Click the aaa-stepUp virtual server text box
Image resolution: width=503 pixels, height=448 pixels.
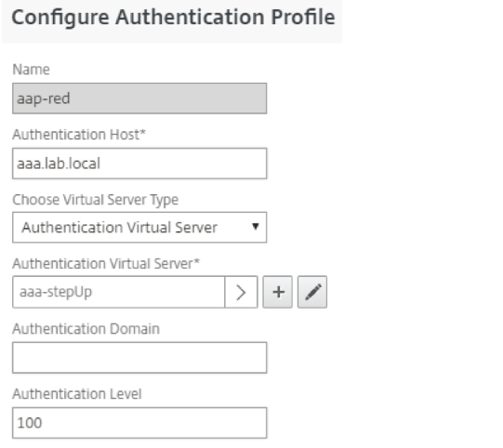pyautogui.click(x=119, y=292)
